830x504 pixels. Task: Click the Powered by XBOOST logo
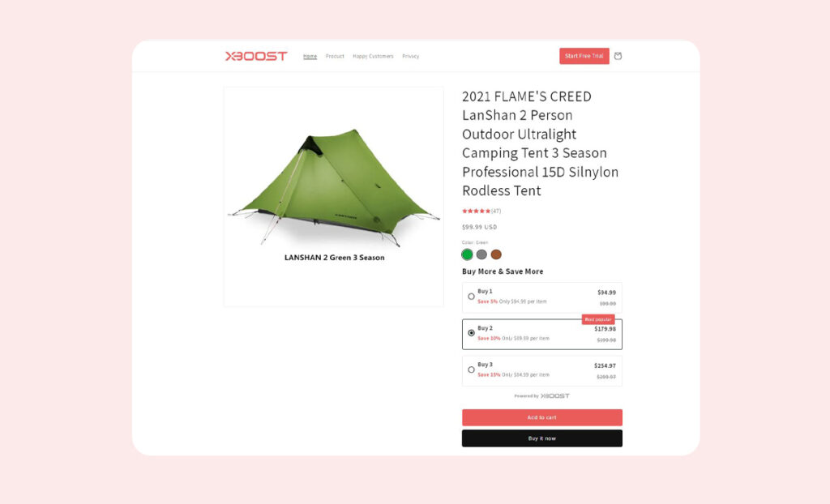(542, 396)
